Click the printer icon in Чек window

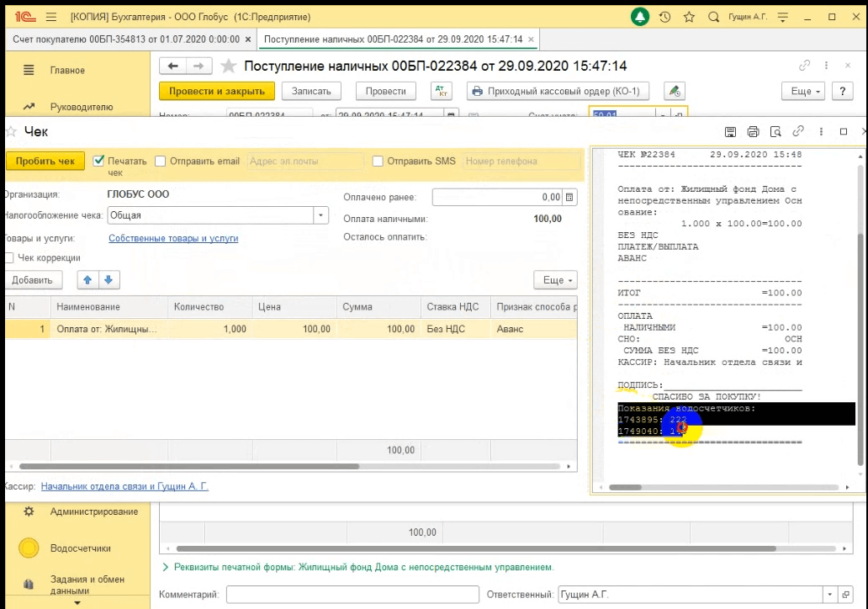coord(753,131)
